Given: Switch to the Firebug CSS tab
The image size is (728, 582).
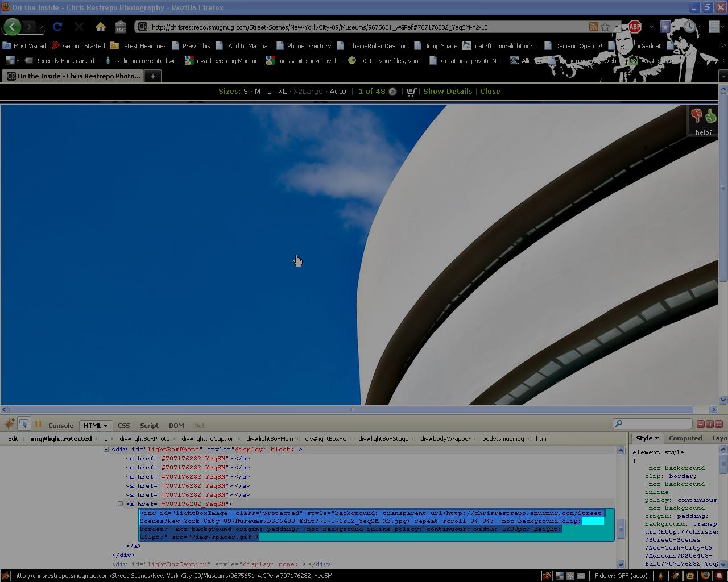Looking at the screenshot, I should [x=123, y=426].
